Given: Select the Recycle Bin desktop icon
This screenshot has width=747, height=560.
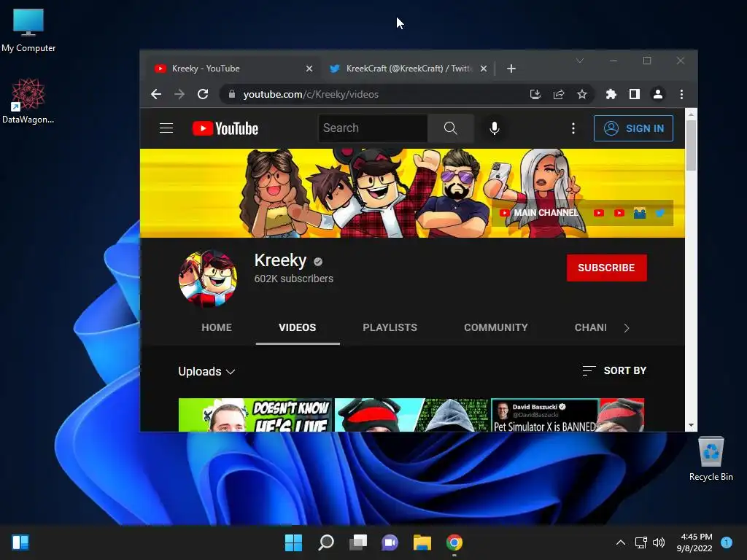Looking at the screenshot, I should (x=711, y=459).
